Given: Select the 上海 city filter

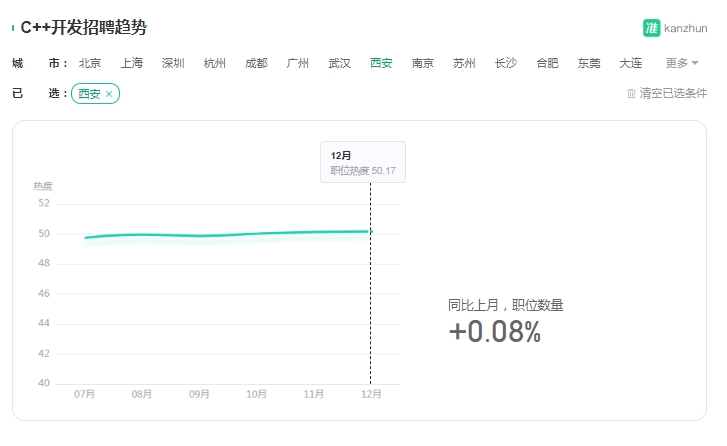Looking at the screenshot, I should point(132,63).
